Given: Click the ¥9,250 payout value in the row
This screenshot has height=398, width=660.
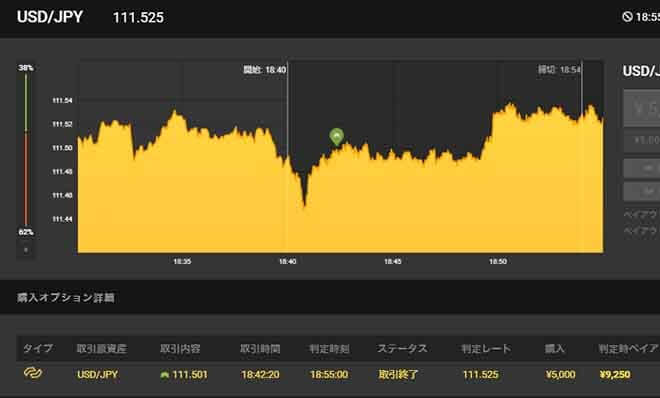Looking at the screenshot, I should tap(615, 374).
